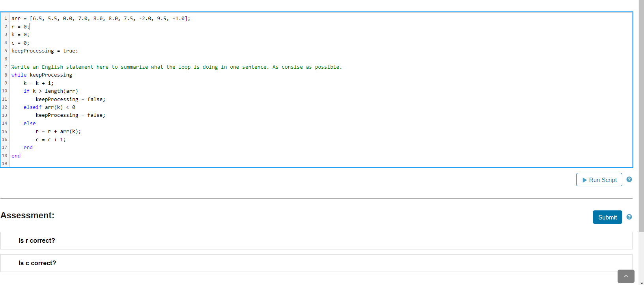
Task: Click the 'c = c + 1;' line
Action: click(51, 140)
